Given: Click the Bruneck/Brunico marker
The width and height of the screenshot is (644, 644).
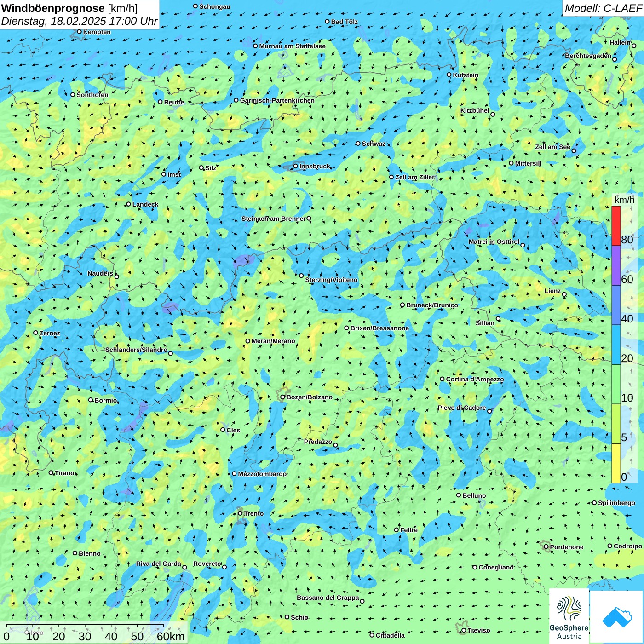Looking at the screenshot, I should click(x=402, y=305).
